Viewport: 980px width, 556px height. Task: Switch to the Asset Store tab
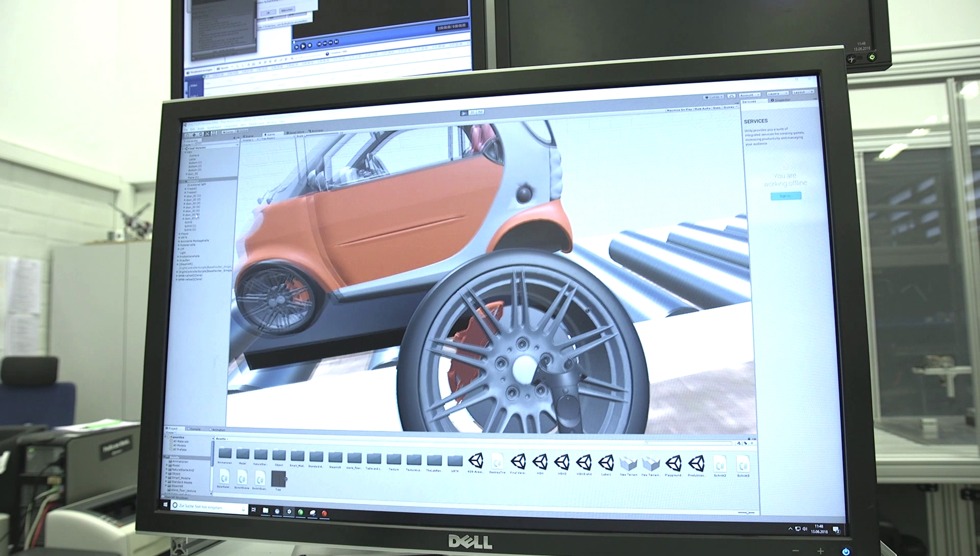point(296,133)
